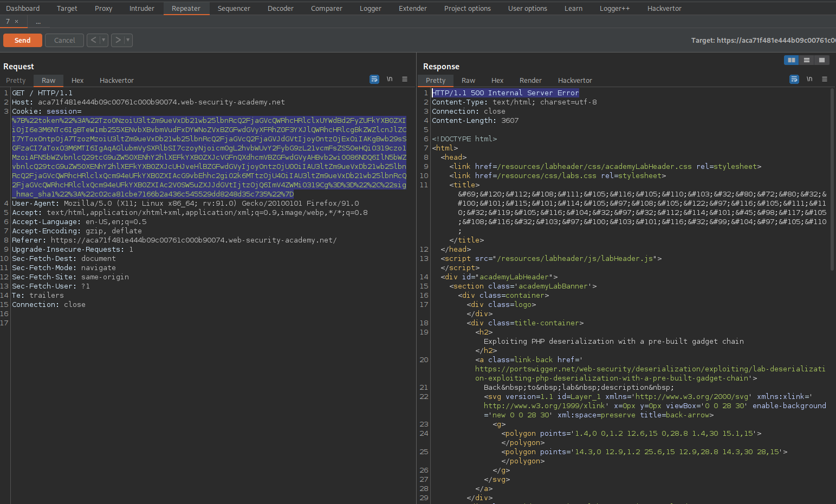Viewport: 836px width, 504px height.
Task: Open the Logger++ tab
Action: point(615,8)
